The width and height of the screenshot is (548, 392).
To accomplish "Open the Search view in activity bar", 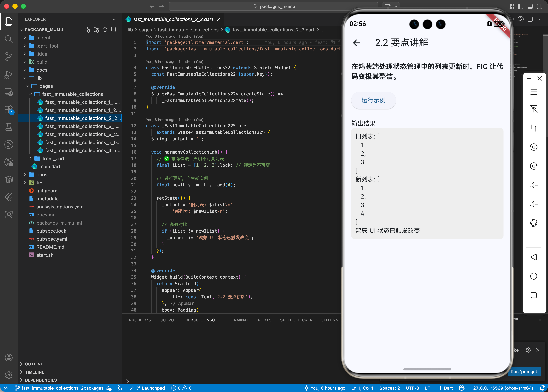I will (9, 39).
